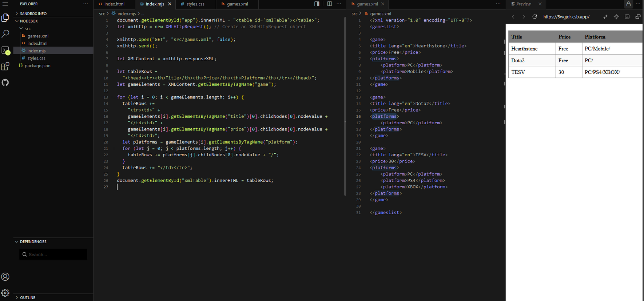Click the price 30 cell in preview table
Image resolution: width=644 pixels, height=301 pixels.
coord(569,72)
